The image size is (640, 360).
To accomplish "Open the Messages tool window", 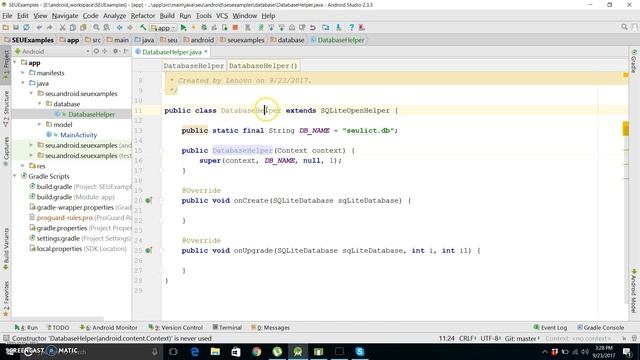I will pos(270,327).
